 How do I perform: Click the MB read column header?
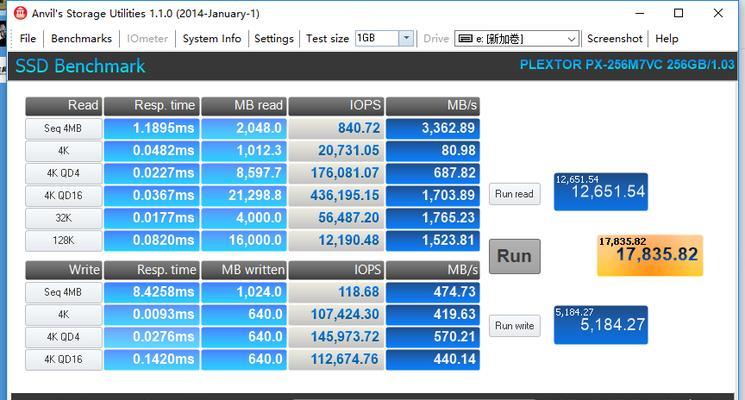(x=244, y=106)
